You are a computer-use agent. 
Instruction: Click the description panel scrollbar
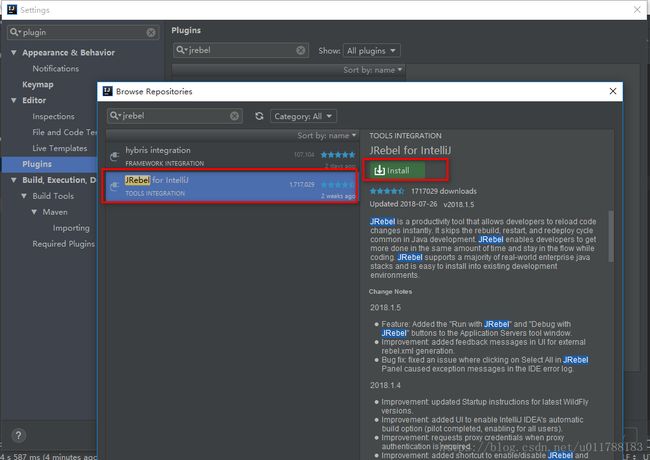tap(611, 236)
